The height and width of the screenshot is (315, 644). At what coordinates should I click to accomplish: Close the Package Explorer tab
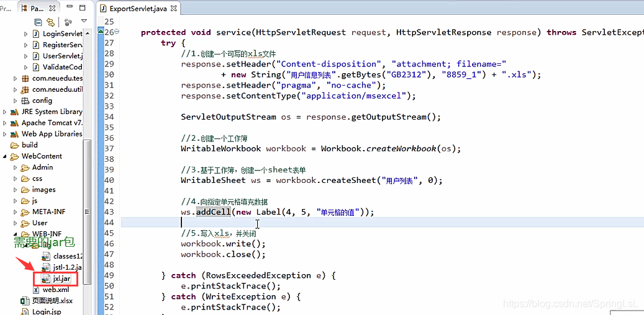[x=53, y=8]
